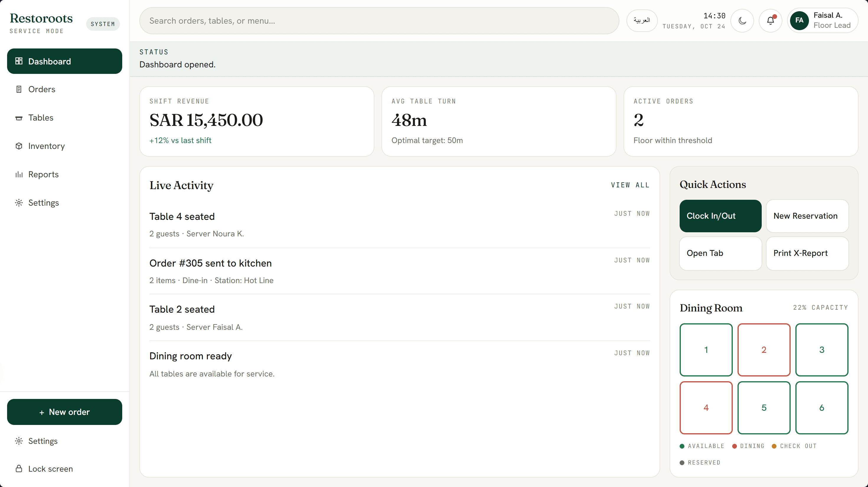
Task: Select Lock screen option
Action: 65,469
